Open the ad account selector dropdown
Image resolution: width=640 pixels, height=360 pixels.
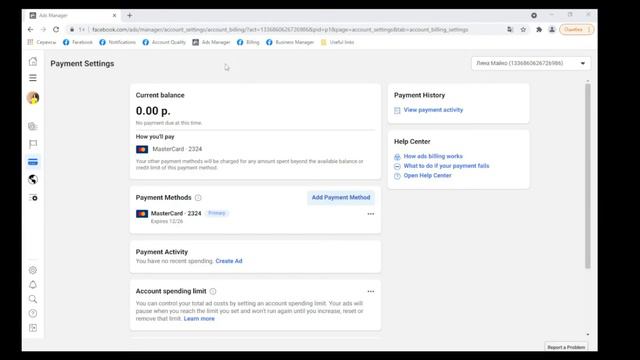[x=531, y=63]
